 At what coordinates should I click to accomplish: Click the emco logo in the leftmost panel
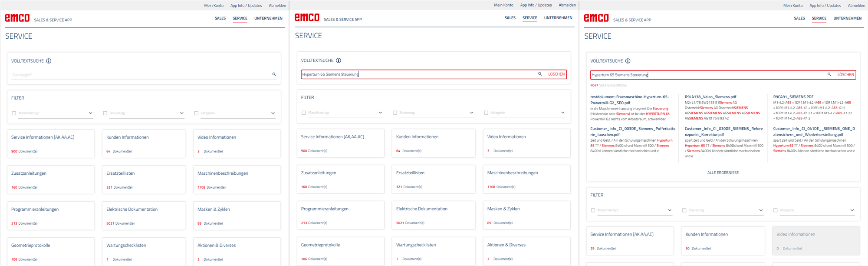[x=17, y=18]
